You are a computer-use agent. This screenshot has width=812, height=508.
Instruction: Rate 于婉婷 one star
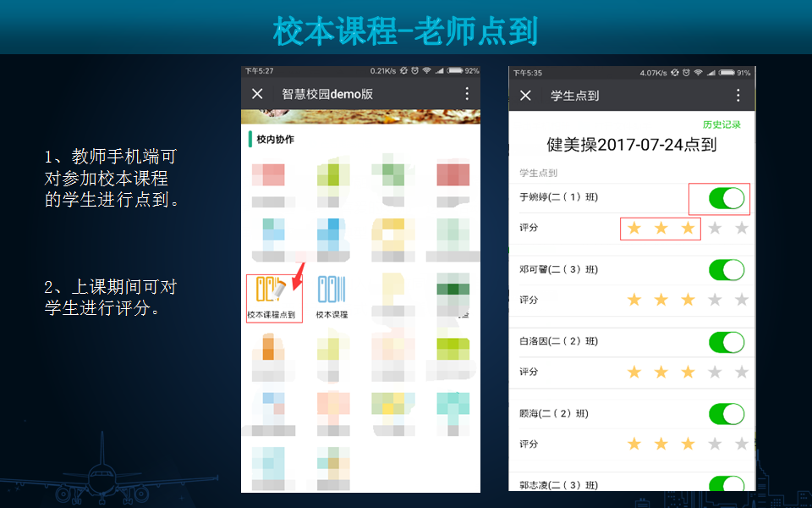[x=634, y=228]
